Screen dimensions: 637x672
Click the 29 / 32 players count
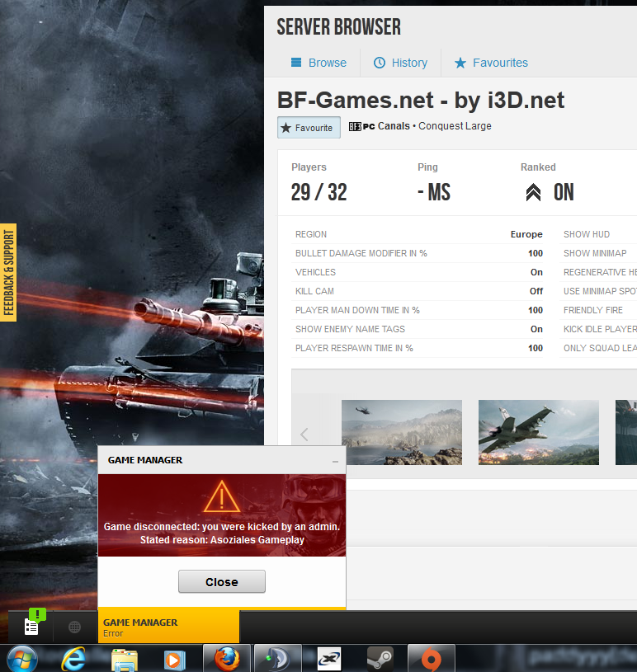pyautogui.click(x=318, y=192)
